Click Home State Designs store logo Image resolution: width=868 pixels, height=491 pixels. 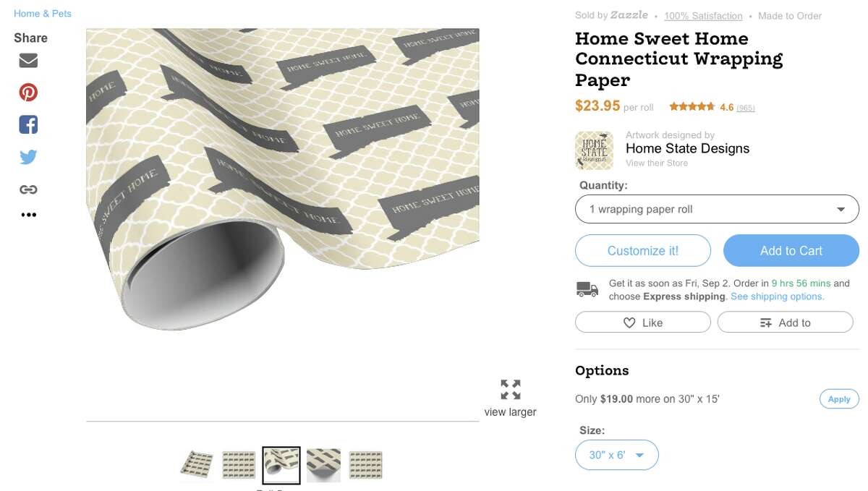pyautogui.click(x=594, y=150)
